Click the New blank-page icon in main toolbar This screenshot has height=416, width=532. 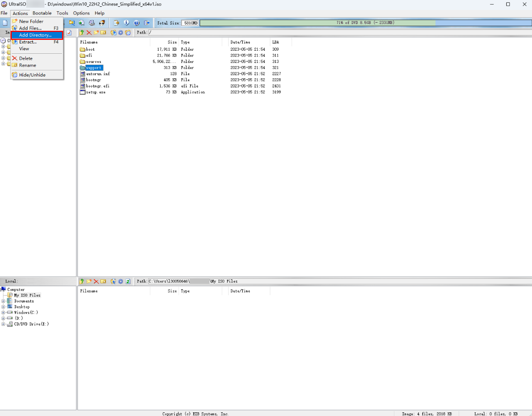pos(5,23)
